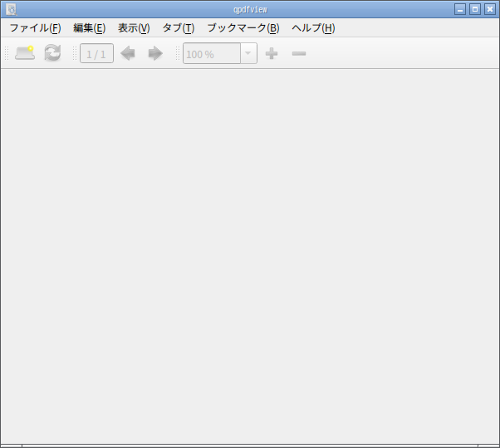Close the qpdfview window

pyautogui.click(x=490, y=9)
